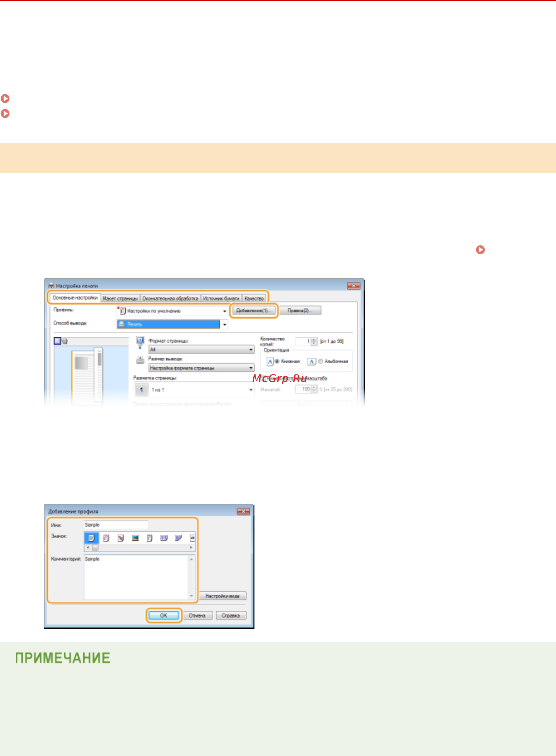This screenshot has height=756, width=556.
Task: Click the comment box scroll down arrow
Action: tap(192, 596)
